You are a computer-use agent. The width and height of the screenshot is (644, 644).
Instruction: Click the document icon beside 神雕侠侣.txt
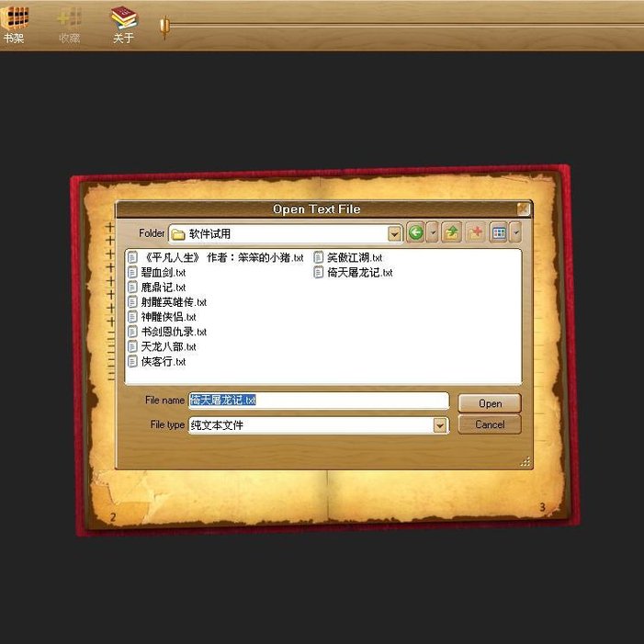(x=132, y=317)
